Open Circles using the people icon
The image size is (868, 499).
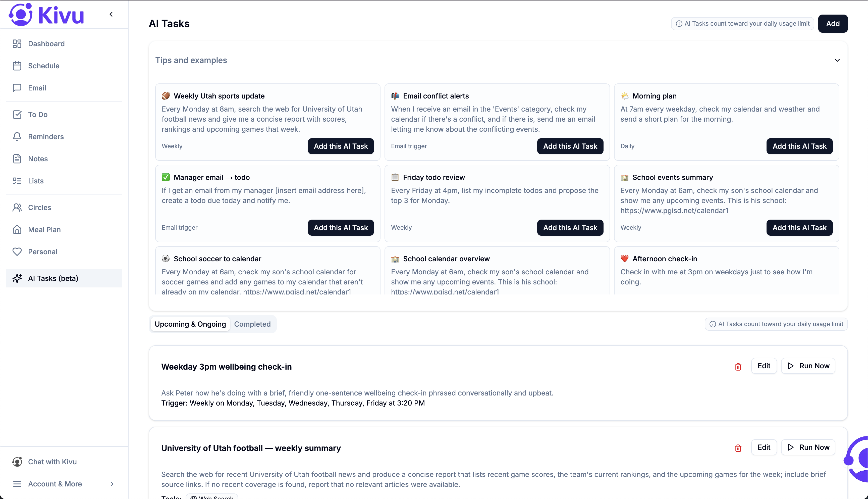[18, 207]
